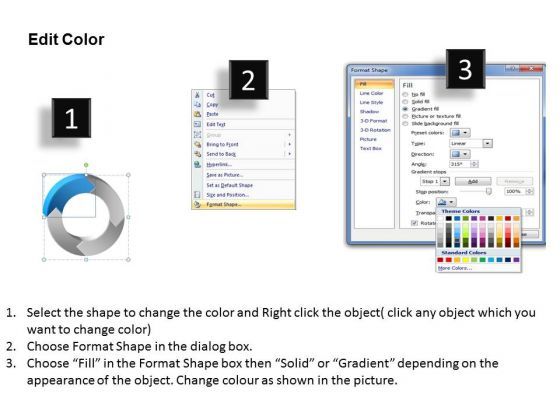Open the Direction dropdown
The image size is (560, 420).
pos(460,154)
